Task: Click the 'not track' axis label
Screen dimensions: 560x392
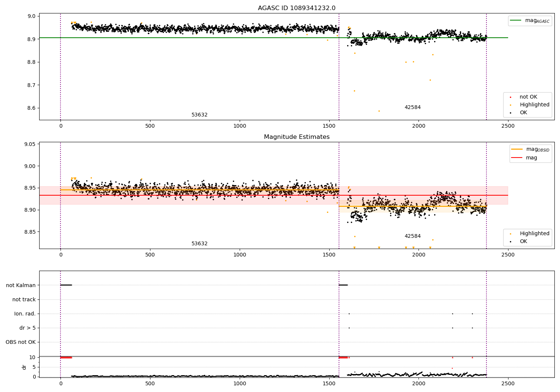Action: coord(24,300)
